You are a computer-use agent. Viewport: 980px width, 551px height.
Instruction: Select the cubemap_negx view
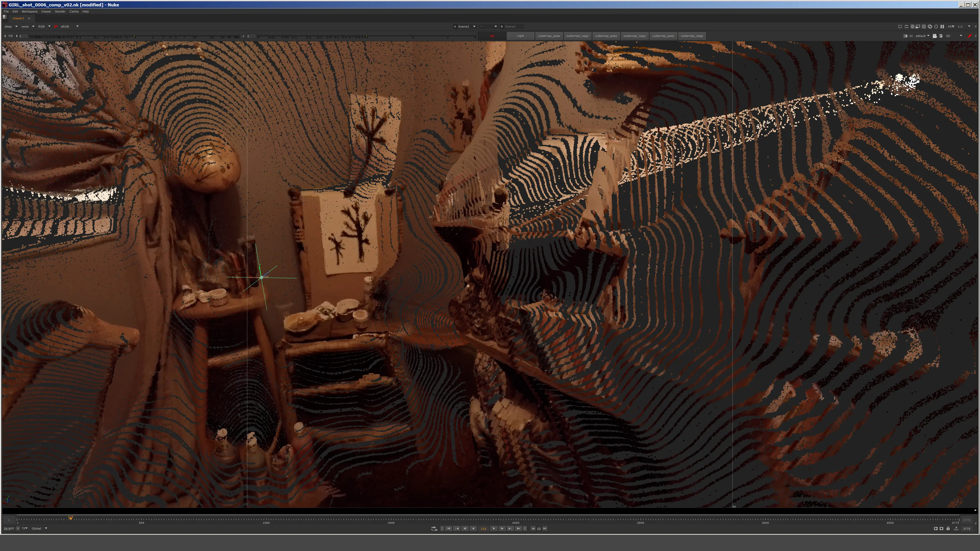point(578,36)
